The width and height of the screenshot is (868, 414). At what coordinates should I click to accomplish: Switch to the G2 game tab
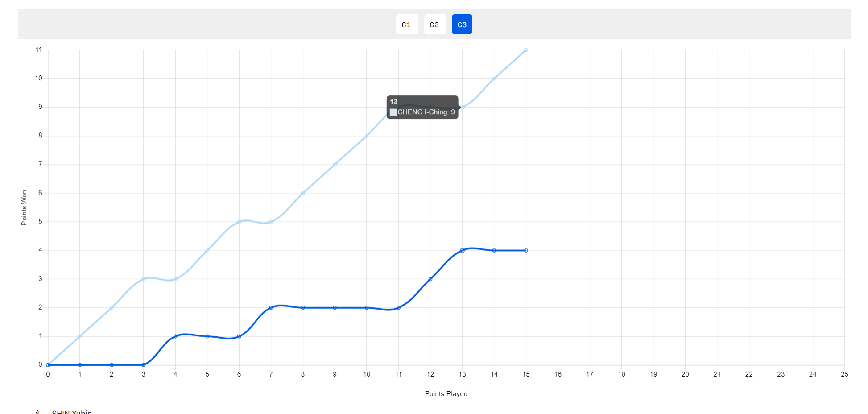434,25
